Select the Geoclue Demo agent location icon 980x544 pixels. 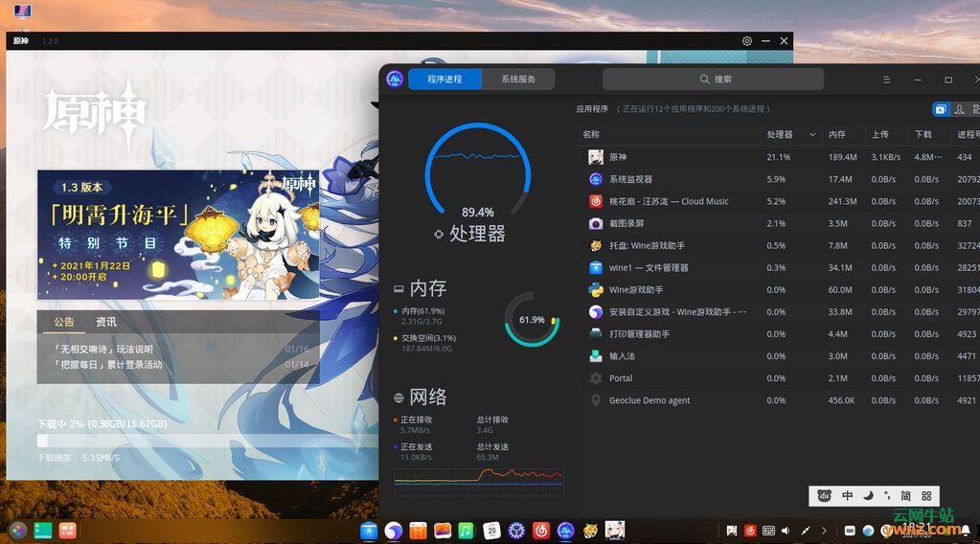click(596, 400)
